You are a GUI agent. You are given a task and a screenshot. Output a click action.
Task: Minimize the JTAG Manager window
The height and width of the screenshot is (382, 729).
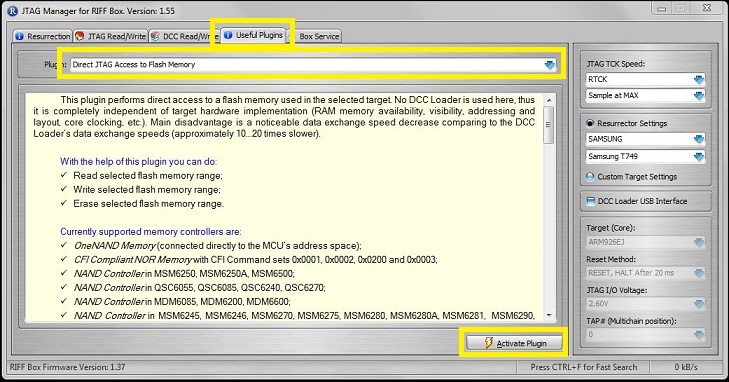tap(662, 8)
